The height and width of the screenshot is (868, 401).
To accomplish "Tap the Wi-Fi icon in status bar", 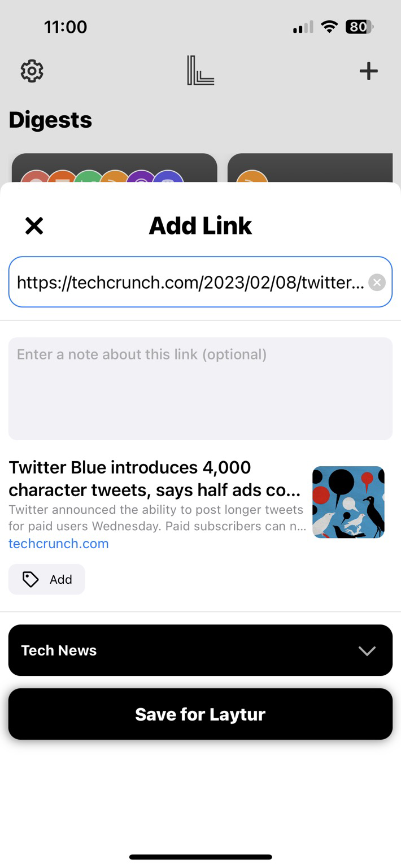I will tap(329, 27).
